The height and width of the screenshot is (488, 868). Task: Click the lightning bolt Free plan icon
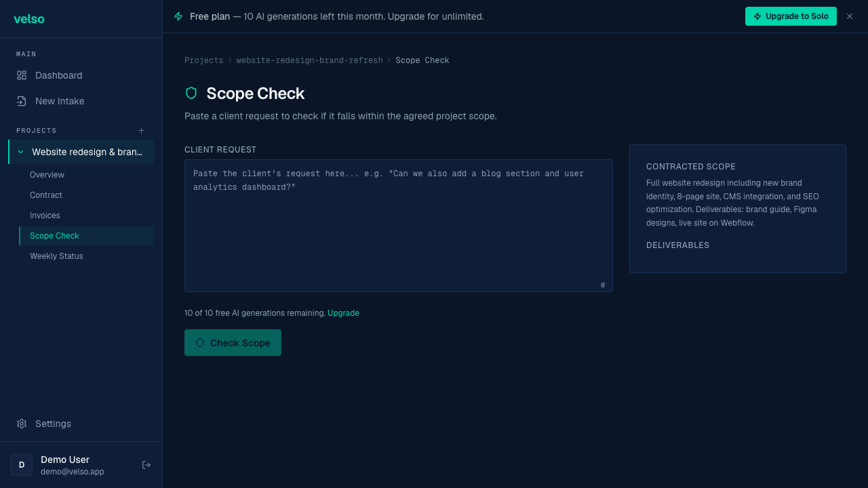pyautogui.click(x=178, y=16)
